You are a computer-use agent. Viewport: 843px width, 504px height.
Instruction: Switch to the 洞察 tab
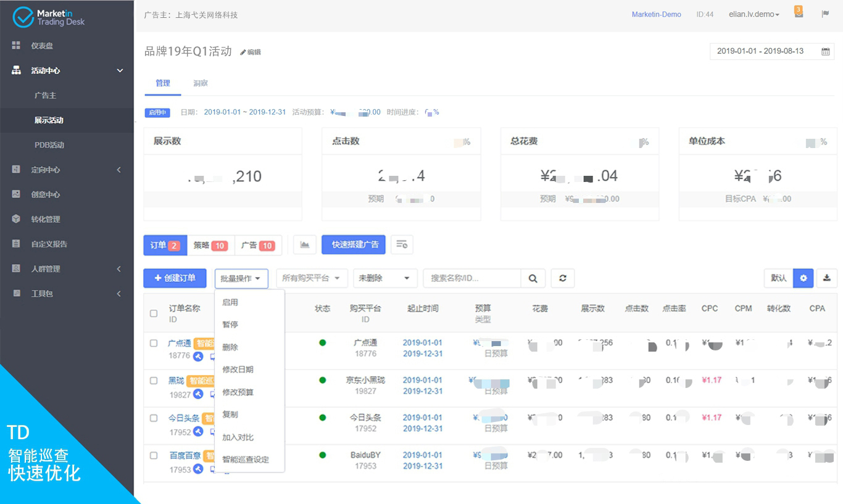pyautogui.click(x=200, y=83)
